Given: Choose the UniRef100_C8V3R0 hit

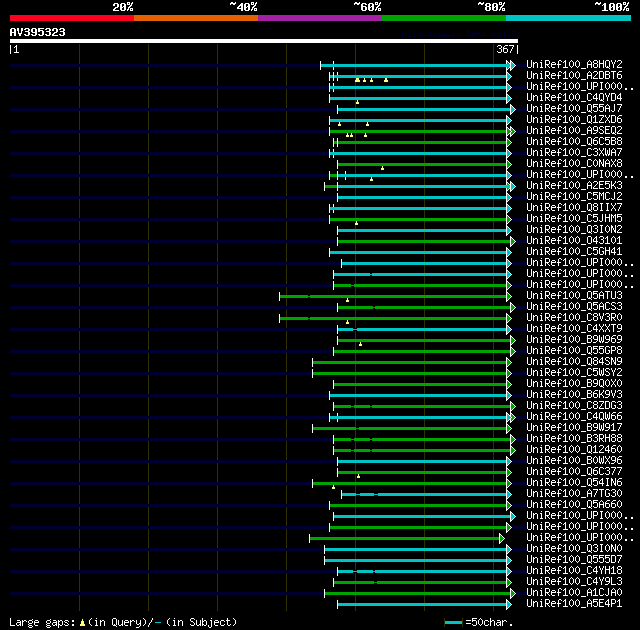Looking at the screenshot, I should 574,317.
